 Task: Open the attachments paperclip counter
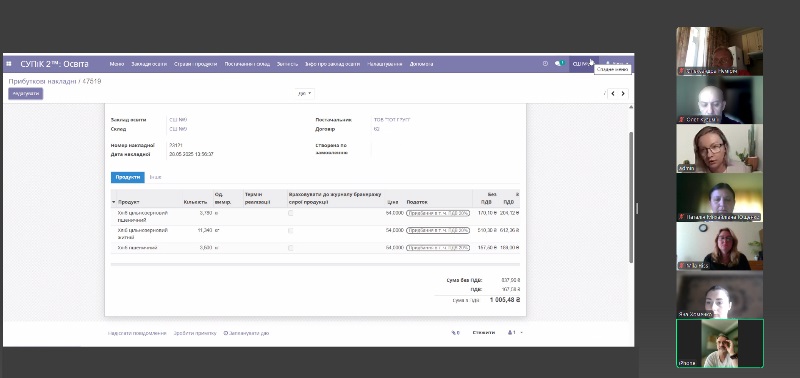pos(455,333)
